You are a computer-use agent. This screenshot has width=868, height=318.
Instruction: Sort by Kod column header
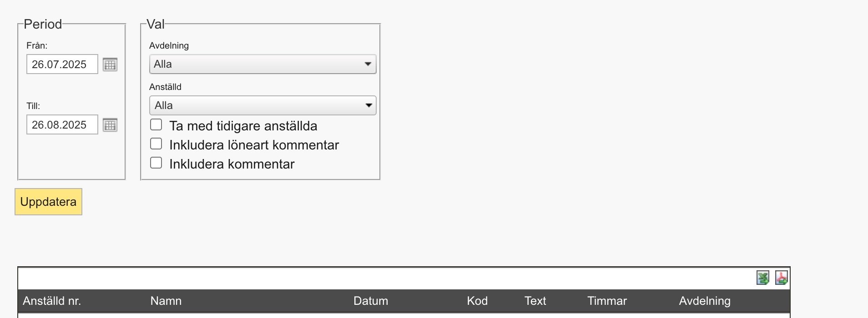pos(477,301)
